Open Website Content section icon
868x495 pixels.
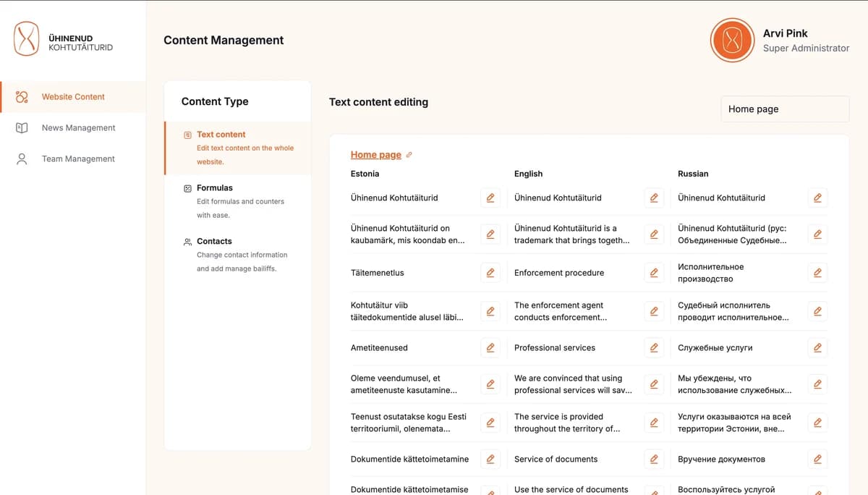point(22,97)
